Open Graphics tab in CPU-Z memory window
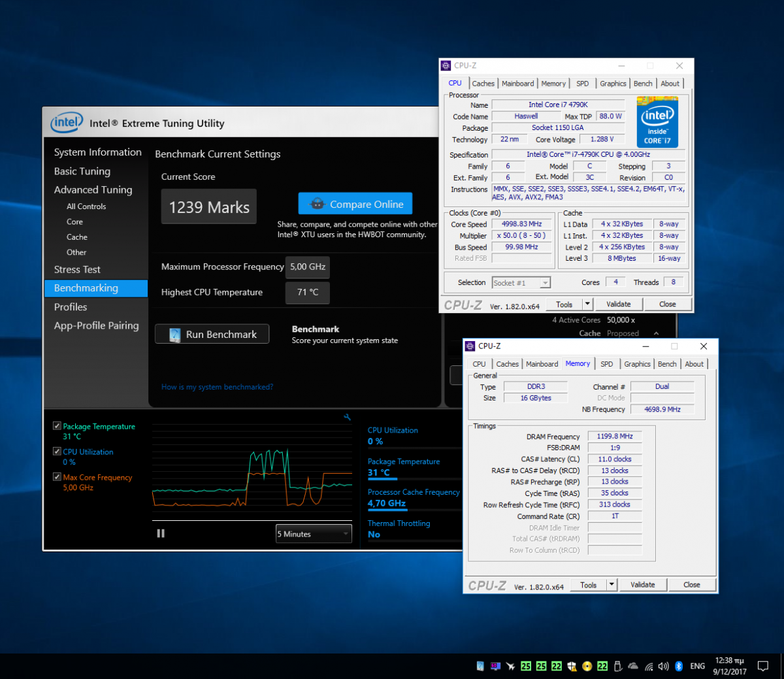 pyautogui.click(x=637, y=364)
